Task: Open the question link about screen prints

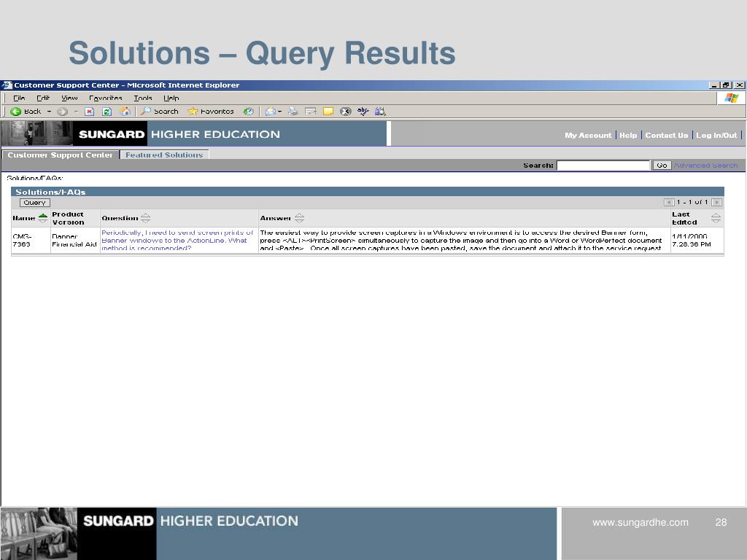Action: point(177,241)
